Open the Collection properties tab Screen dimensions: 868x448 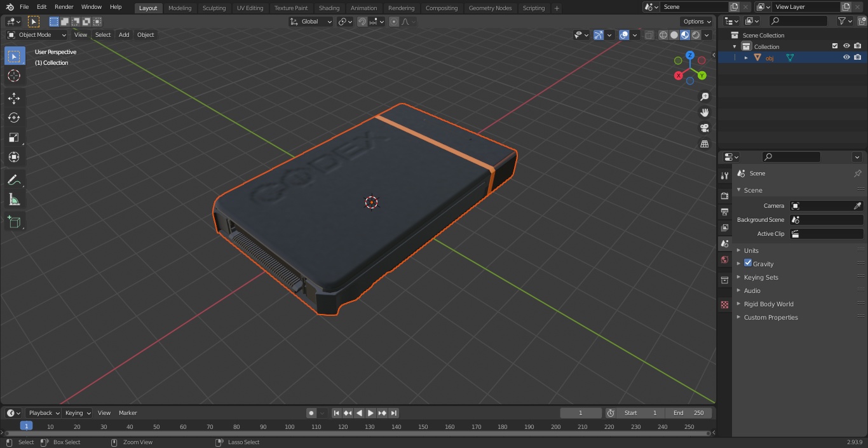(x=724, y=280)
